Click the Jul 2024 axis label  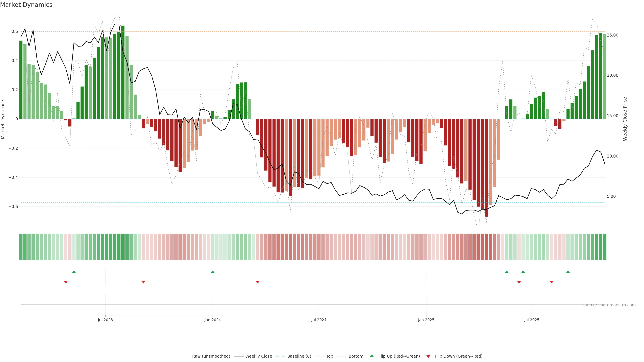click(319, 320)
